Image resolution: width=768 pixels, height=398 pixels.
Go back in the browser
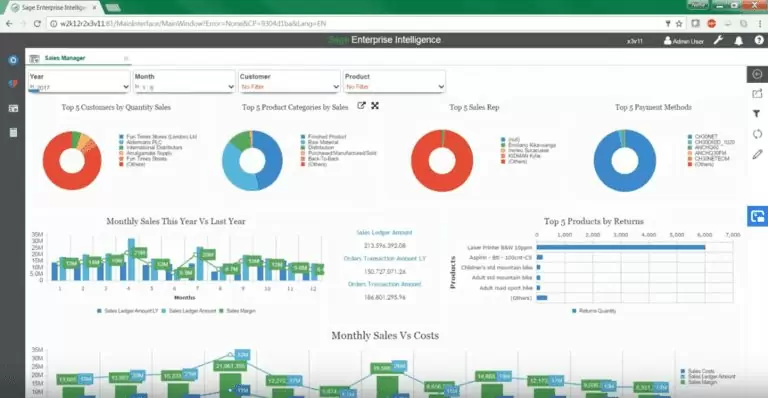[x=9, y=23]
